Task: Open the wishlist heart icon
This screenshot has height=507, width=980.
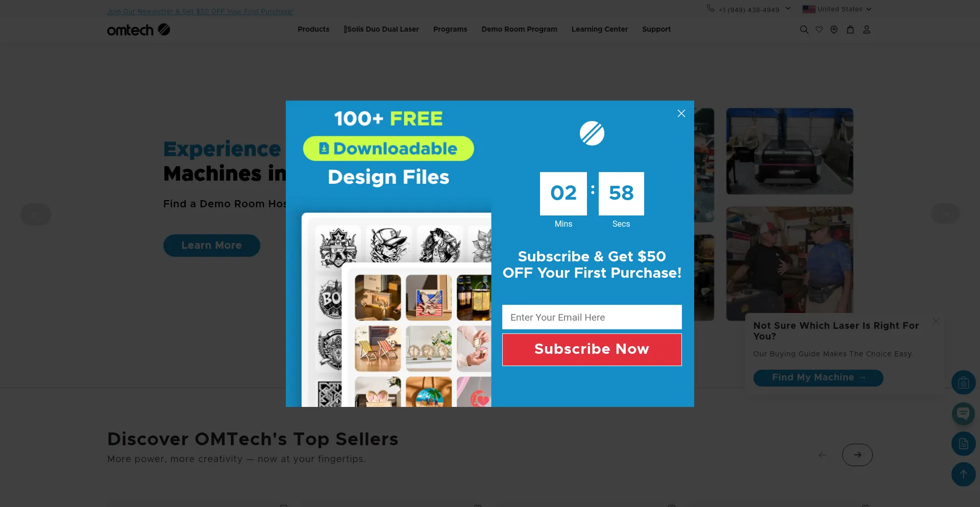Action: tap(819, 30)
